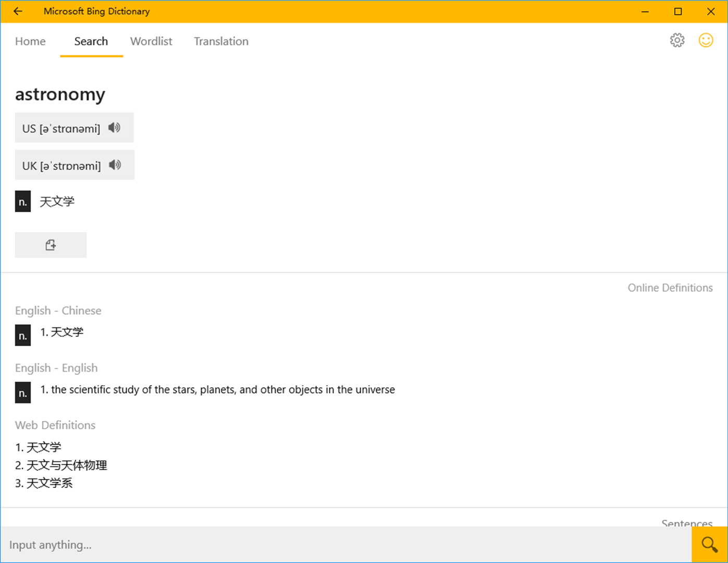Send feedback via the smiley icon
The image size is (728, 563).
(706, 40)
